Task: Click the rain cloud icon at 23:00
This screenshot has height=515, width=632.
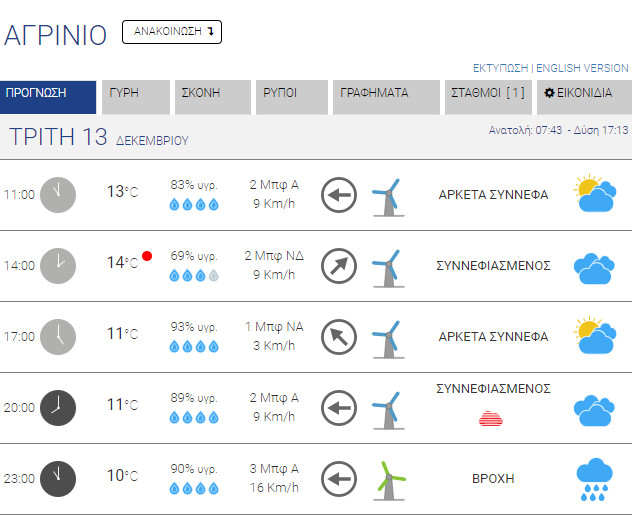Action: point(595,477)
